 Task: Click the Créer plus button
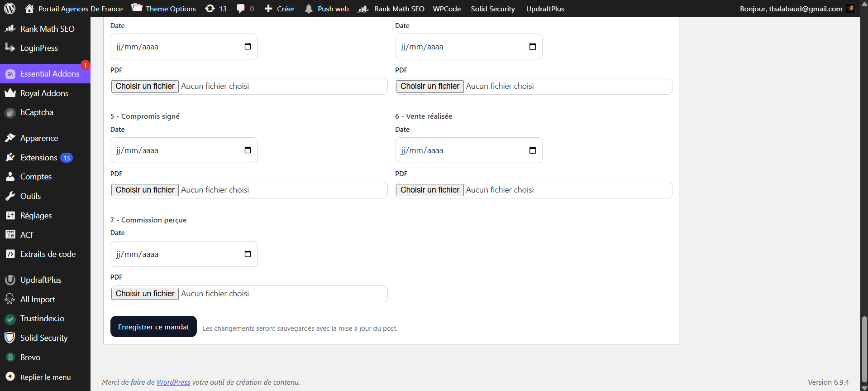279,9
